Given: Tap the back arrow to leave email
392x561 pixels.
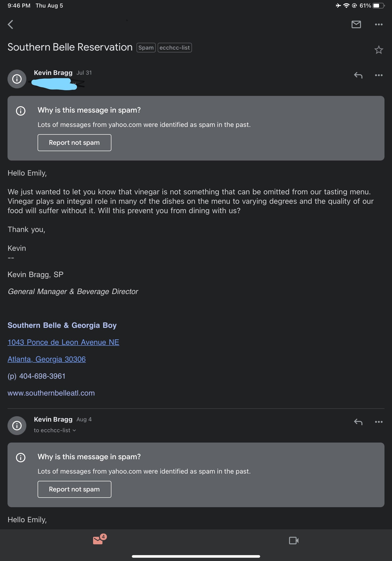Looking at the screenshot, I should [11, 24].
